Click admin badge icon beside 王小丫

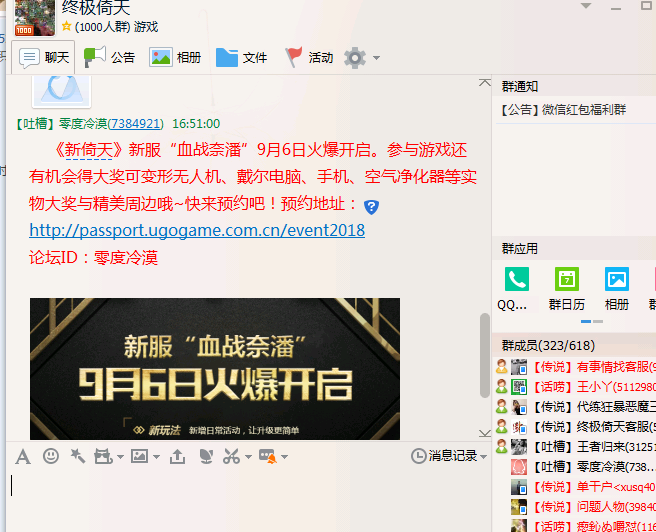coord(502,386)
